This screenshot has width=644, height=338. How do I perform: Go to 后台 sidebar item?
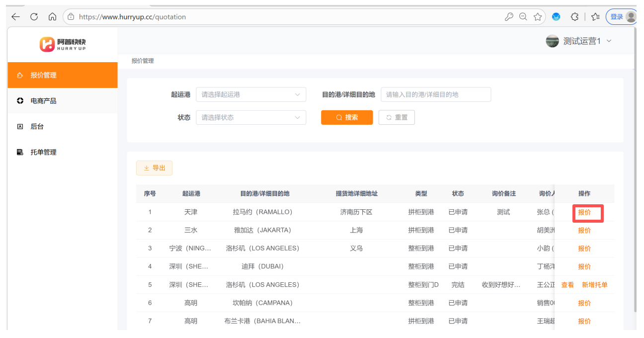37,127
